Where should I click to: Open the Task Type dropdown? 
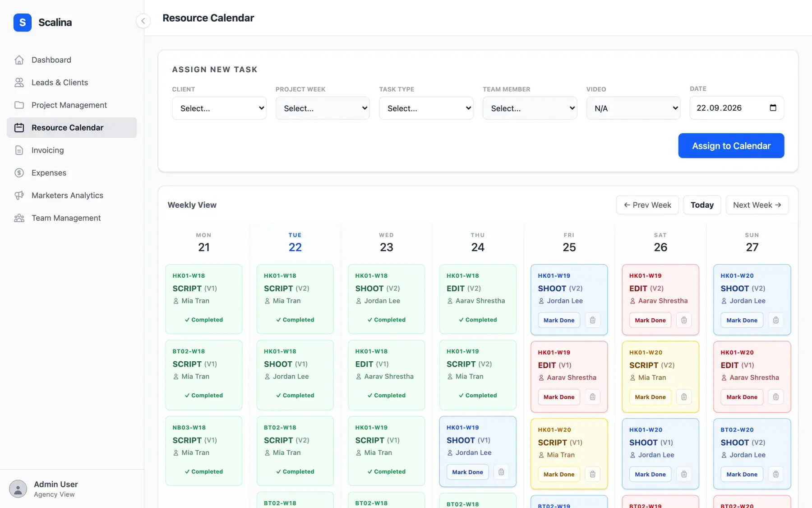click(x=426, y=108)
